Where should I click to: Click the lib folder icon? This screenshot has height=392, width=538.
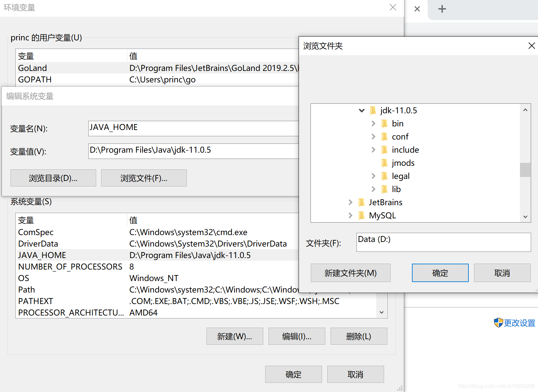384,189
